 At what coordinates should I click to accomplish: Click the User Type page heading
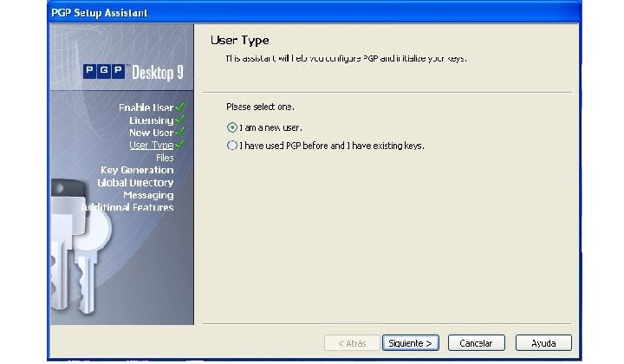point(239,40)
